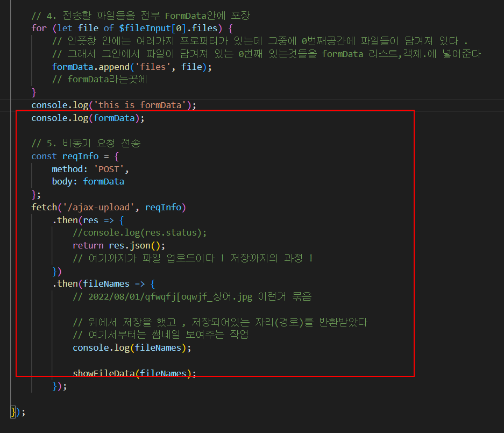This screenshot has height=433, width=504.
Task: Click the comment '// 여기서부터는 썸네일 보여주는 작업'
Action: pos(160,335)
